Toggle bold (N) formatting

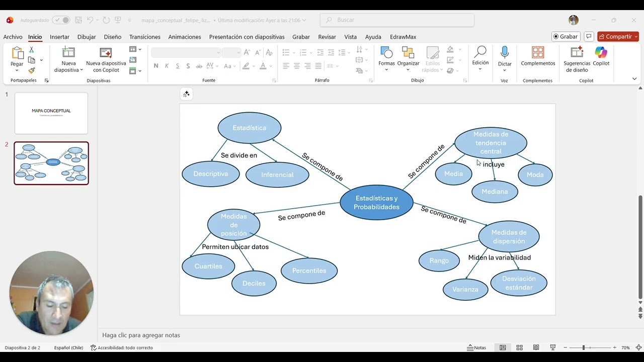[156, 66]
